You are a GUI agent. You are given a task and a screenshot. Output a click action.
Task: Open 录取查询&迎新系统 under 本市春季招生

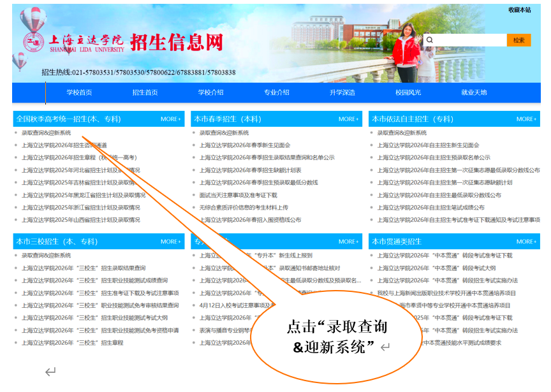point(224,133)
